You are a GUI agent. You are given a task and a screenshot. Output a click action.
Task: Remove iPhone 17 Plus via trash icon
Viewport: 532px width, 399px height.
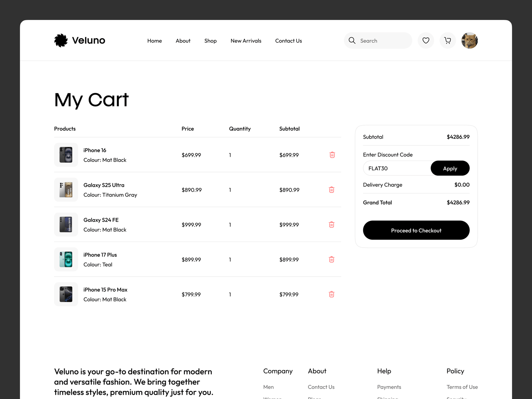[332, 259]
